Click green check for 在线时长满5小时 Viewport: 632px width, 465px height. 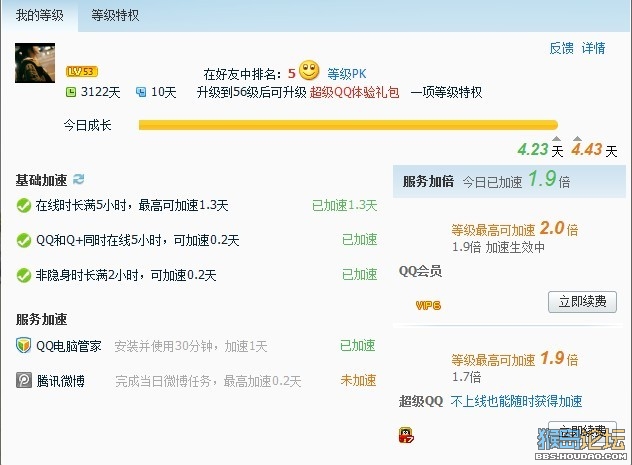coord(24,206)
